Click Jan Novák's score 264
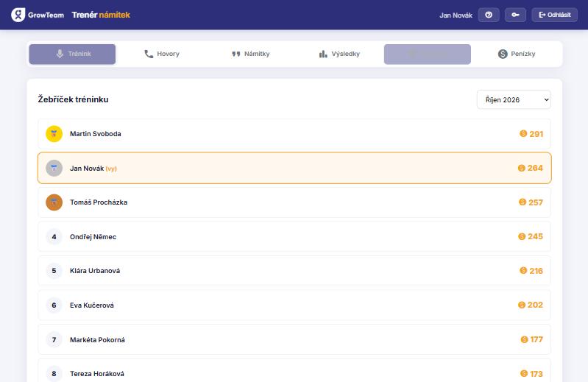The height and width of the screenshot is (382, 588). (535, 168)
